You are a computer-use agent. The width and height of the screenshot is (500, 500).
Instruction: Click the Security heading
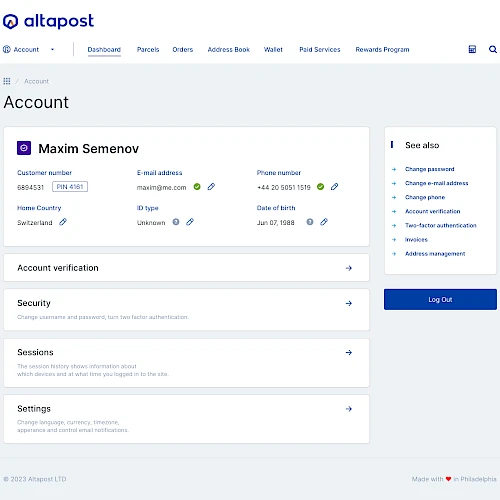point(34,303)
